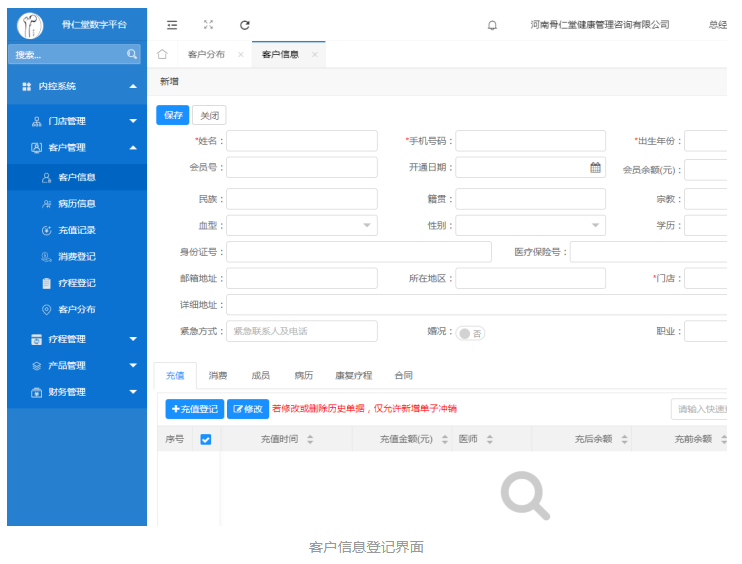Switch to the 充值 tab
The height and width of the screenshot is (564, 742).
[x=175, y=376]
